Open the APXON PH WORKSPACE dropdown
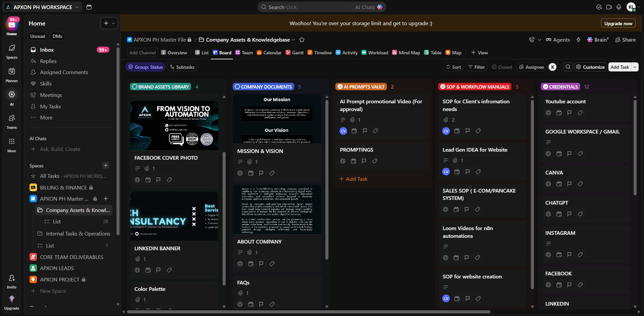Image resolution: width=644 pixels, height=316 pixels. (42, 7)
